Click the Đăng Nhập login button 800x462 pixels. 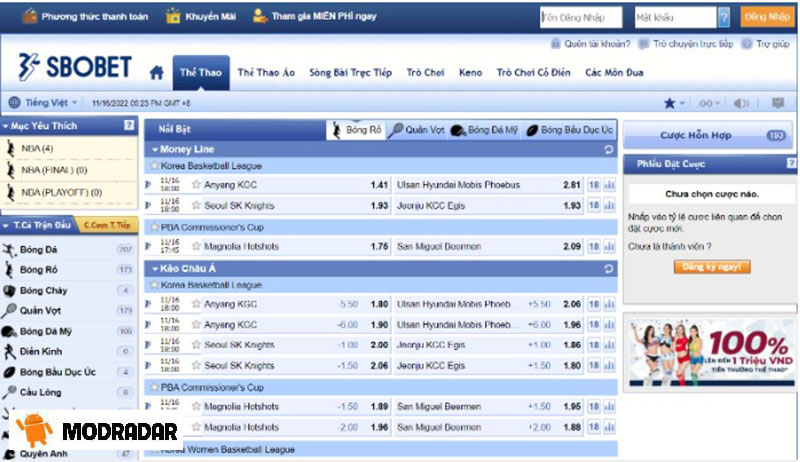[767, 17]
